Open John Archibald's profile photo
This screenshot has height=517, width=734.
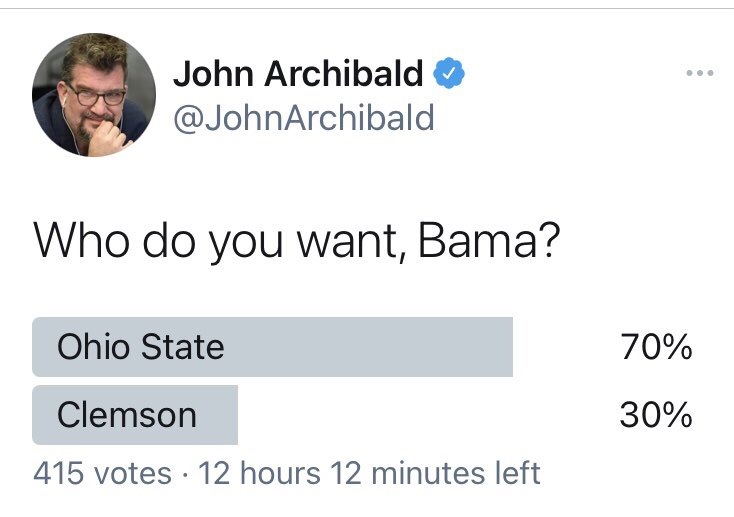[x=94, y=94]
